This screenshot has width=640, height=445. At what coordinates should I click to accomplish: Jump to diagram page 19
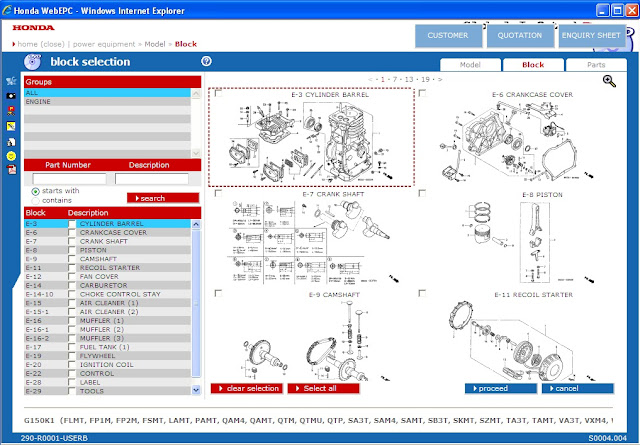coord(425,79)
